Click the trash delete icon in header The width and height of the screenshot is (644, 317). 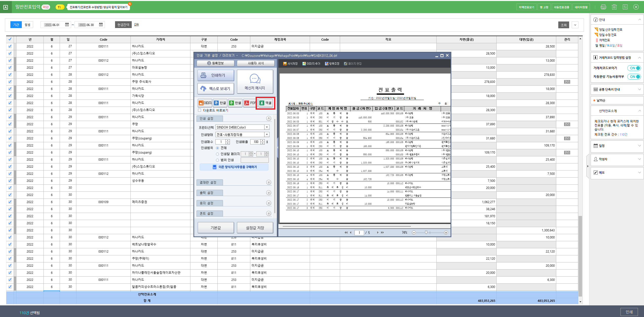click(x=614, y=7)
